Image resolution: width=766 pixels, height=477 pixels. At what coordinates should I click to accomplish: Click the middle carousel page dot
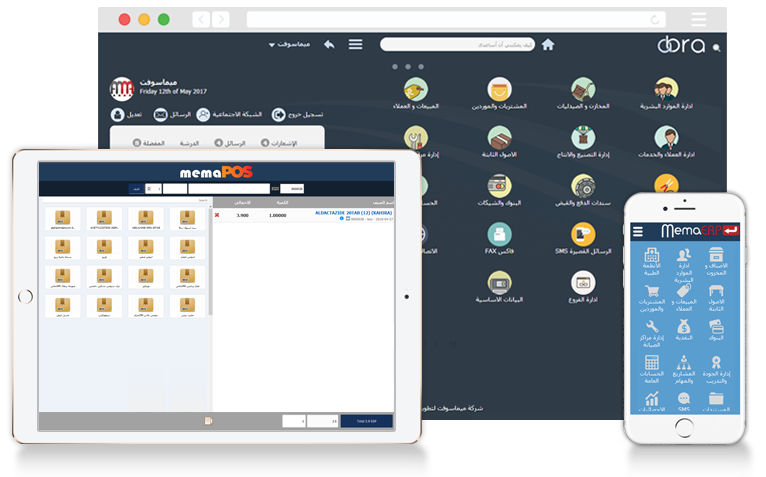click(x=407, y=67)
